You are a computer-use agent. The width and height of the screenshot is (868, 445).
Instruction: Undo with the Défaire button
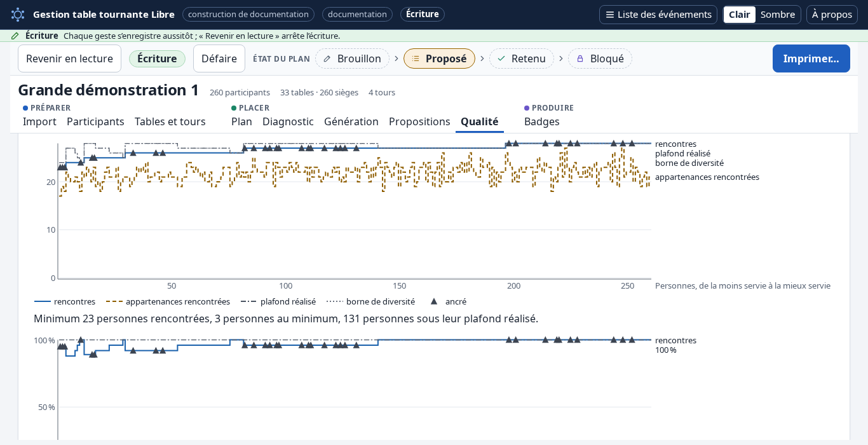[x=219, y=58]
